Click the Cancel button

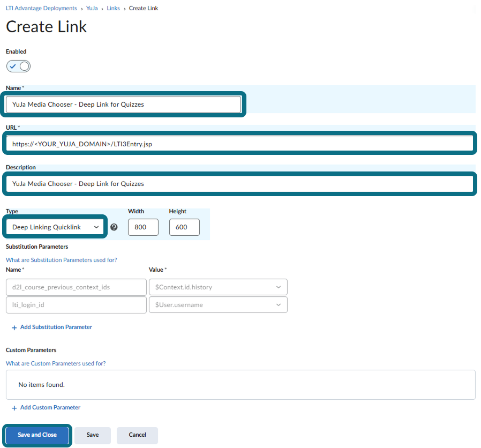(x=138, y=435)
